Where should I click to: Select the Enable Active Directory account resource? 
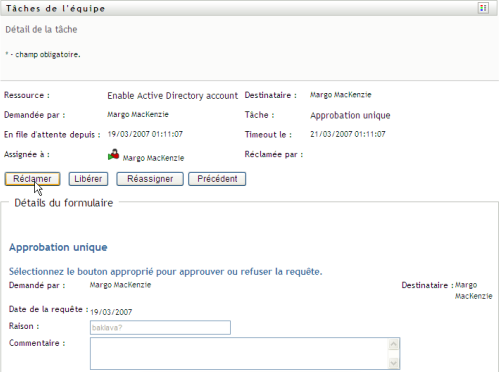pos(173,96)
